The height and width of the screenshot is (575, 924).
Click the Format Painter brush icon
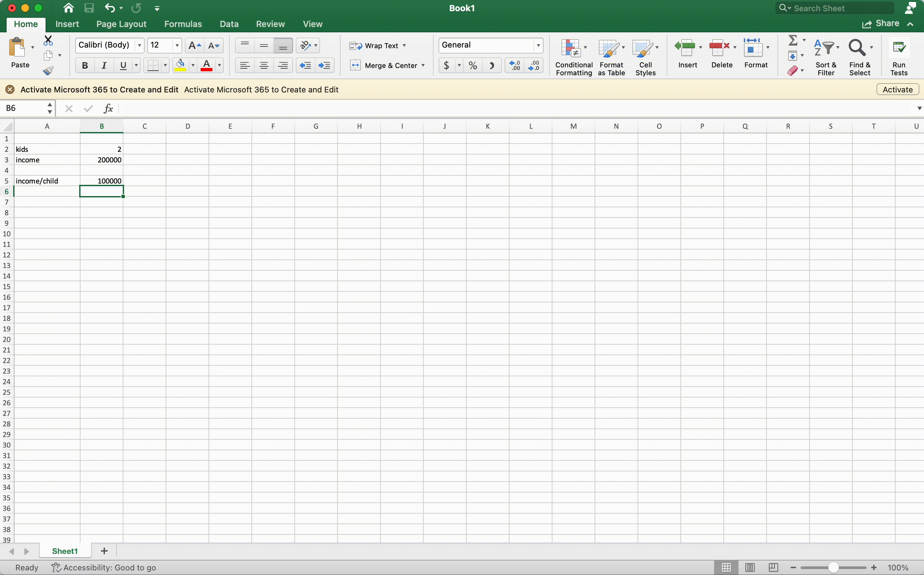pyautogui.click(x=48, y=71)
